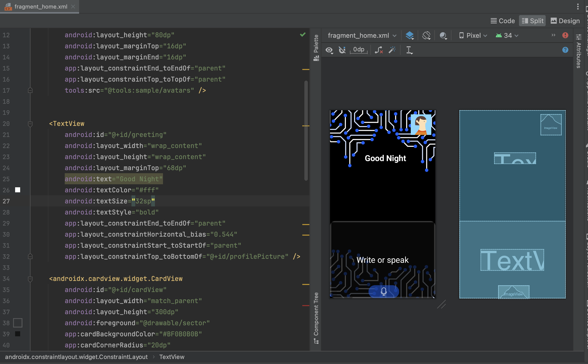Select TextView in the bottom breadcrumb bar
The height and width of the screenshot is (364, 588).
[172, 357]
